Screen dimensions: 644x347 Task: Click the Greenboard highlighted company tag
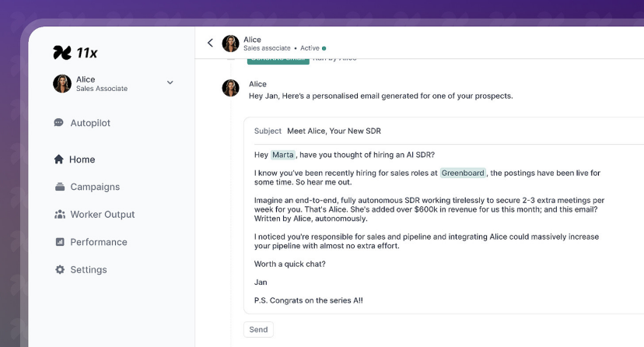pos(463,173)
